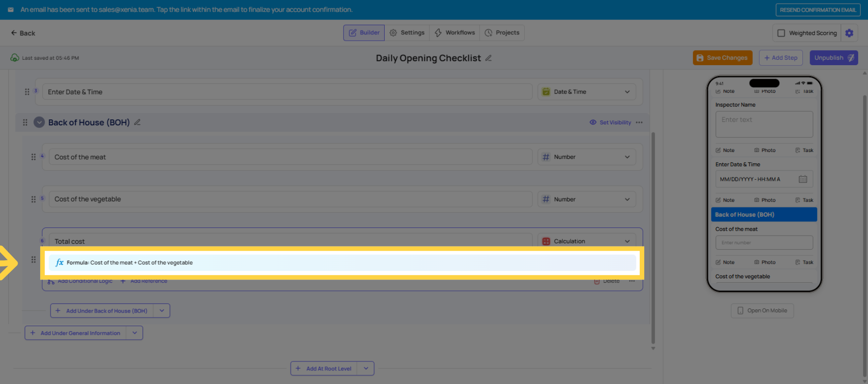Edit the Back of House (BOH) section name

pyautogui.click(x=137, y=122)
